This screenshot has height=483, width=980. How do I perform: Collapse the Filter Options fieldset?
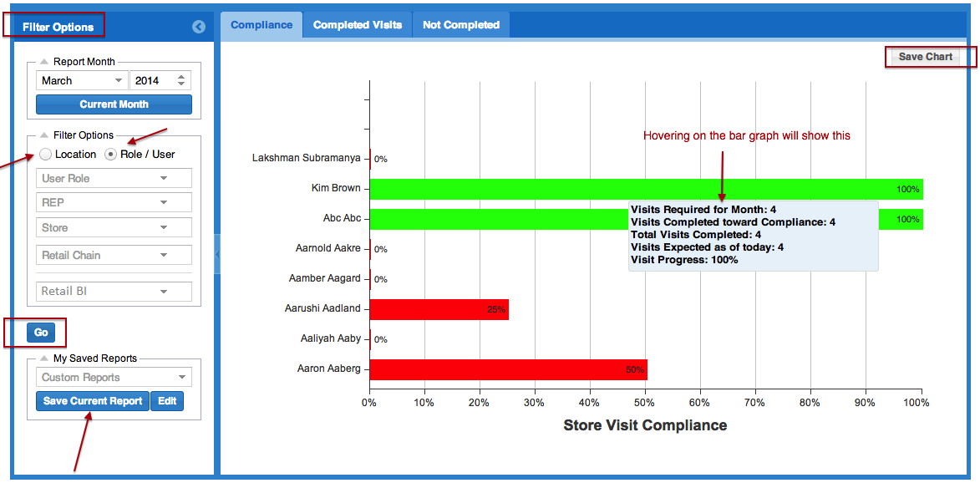(44, 135)
